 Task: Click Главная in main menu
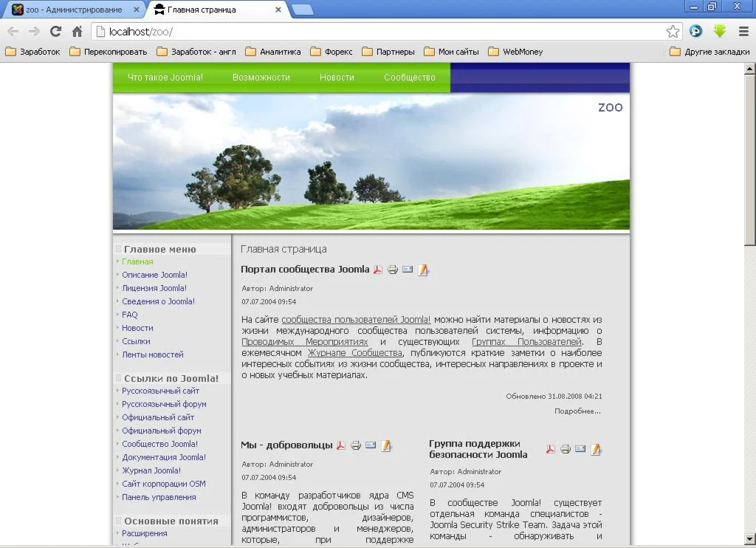(137, 261)
